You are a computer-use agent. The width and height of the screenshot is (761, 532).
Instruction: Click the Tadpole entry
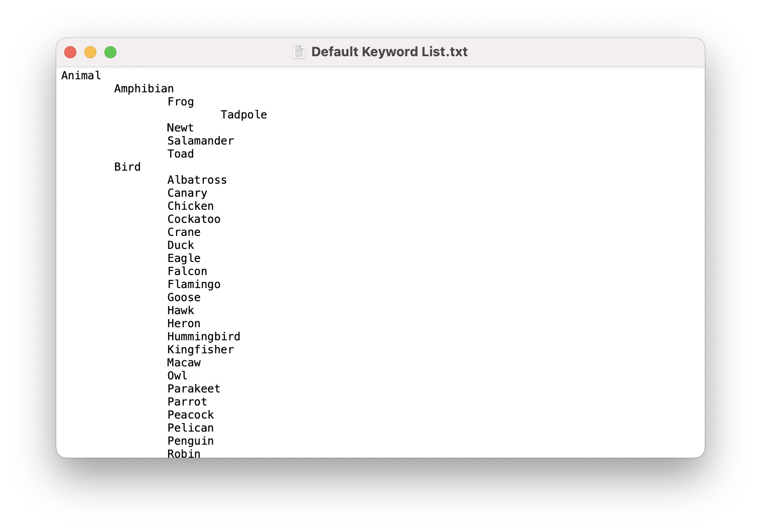pos(243,115)
